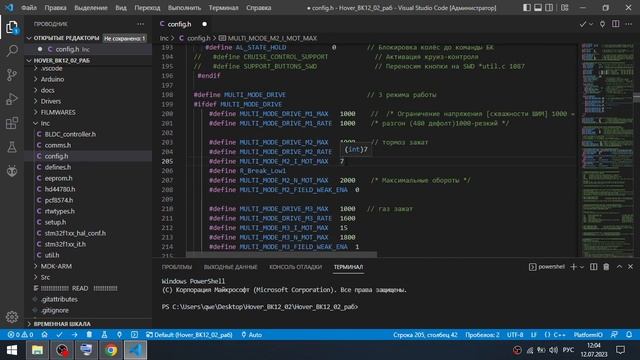Image resolution: width=640 pixels, height=360 pixels.
Task: Expand the Arduino folder
Action: [52, 79]
